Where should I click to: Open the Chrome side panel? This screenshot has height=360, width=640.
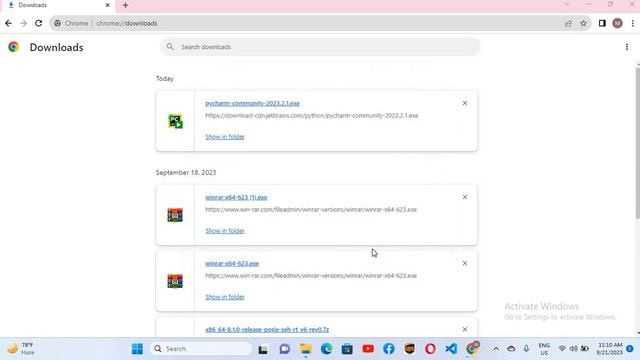[x=602, y=23]
